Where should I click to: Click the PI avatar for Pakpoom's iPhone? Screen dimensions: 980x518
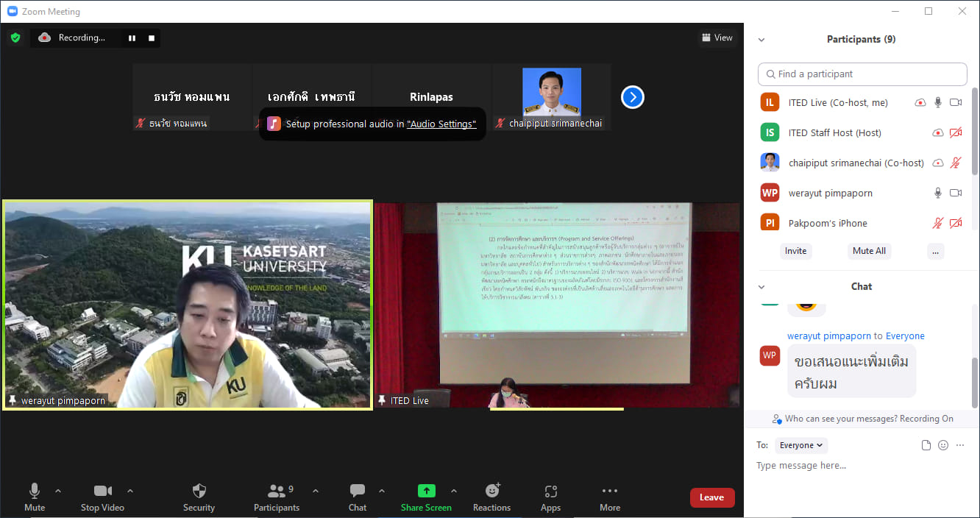pyautogui.click(x=770, y=224)
